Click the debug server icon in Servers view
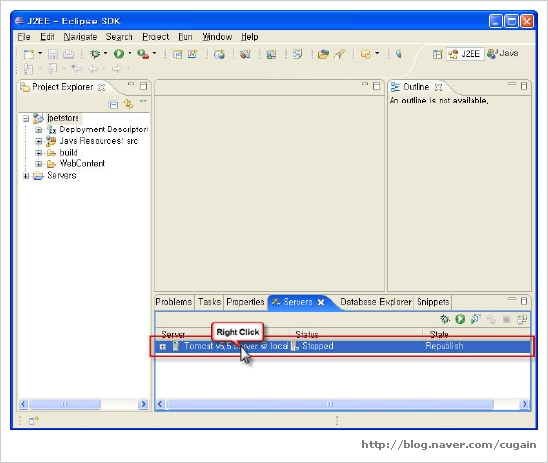The height and width of the screenshot is (463, 548). tap(445, 319)
